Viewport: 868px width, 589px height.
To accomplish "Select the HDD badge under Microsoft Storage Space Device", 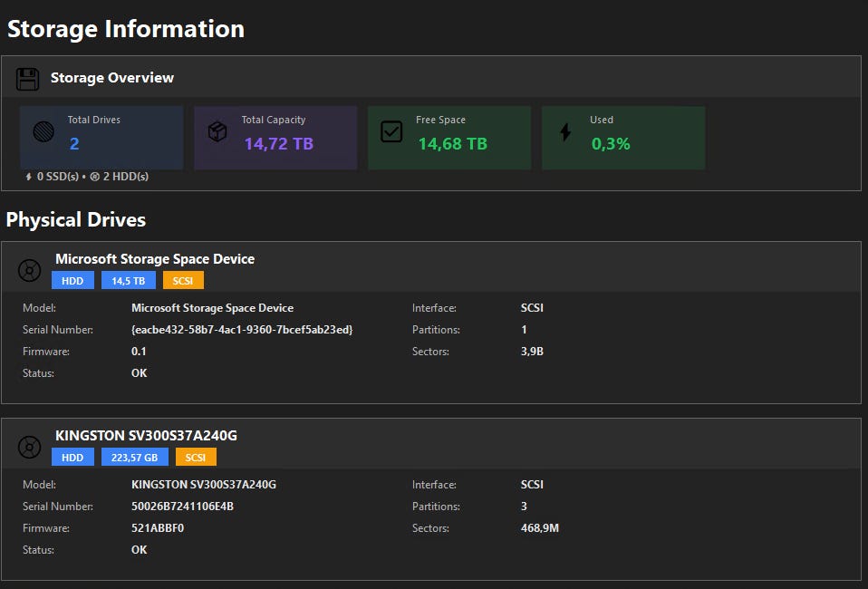I will 72,281.
